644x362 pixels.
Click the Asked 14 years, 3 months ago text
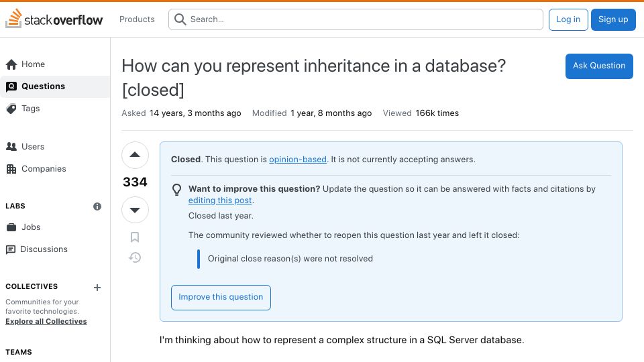pyautogui.click(x=181, y=113)
